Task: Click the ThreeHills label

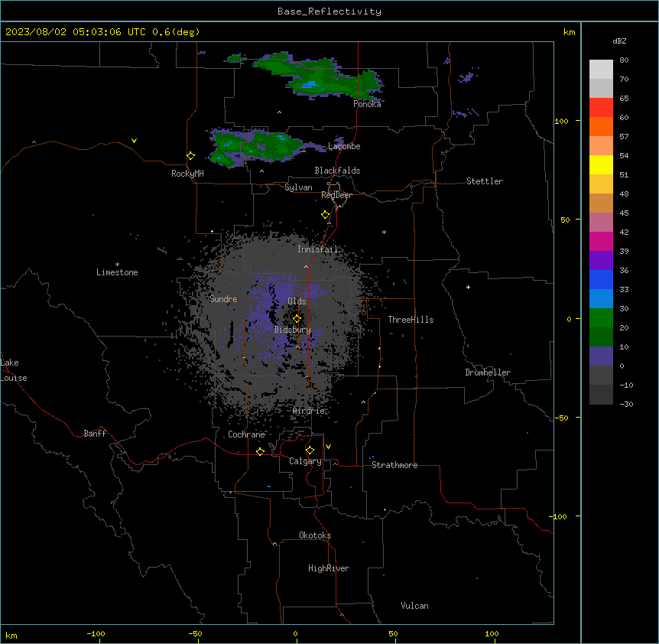Action: (x=411, y=320)
